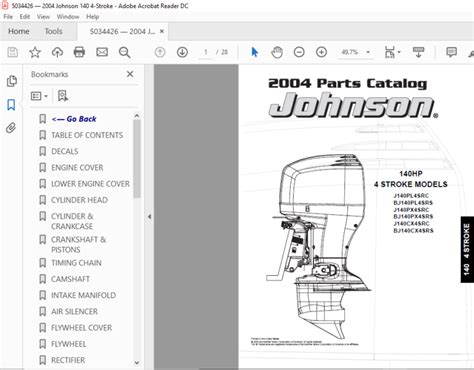Toggle the Bookmarks panel icon
Screen dimensions: 474x370
(x=11, y=105)
